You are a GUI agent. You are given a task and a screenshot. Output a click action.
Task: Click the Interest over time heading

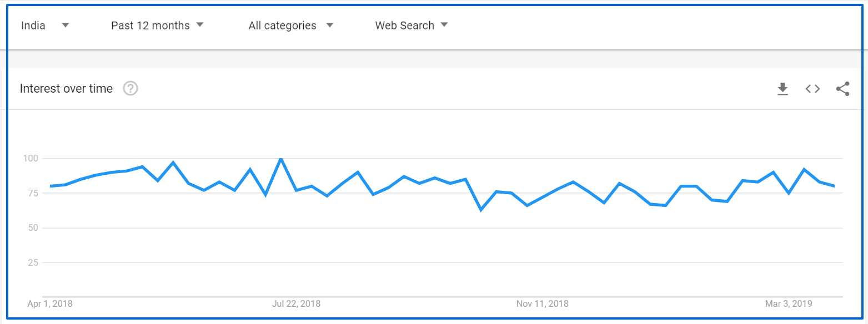[x=66, y=88]
